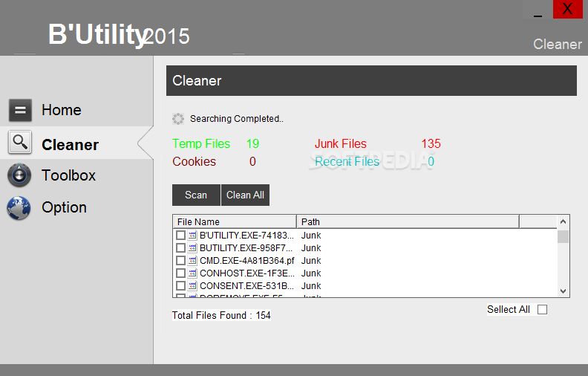
Task: Click file icon beside BUTILITY.EXE-958F7
Action: tap(192, 248)
